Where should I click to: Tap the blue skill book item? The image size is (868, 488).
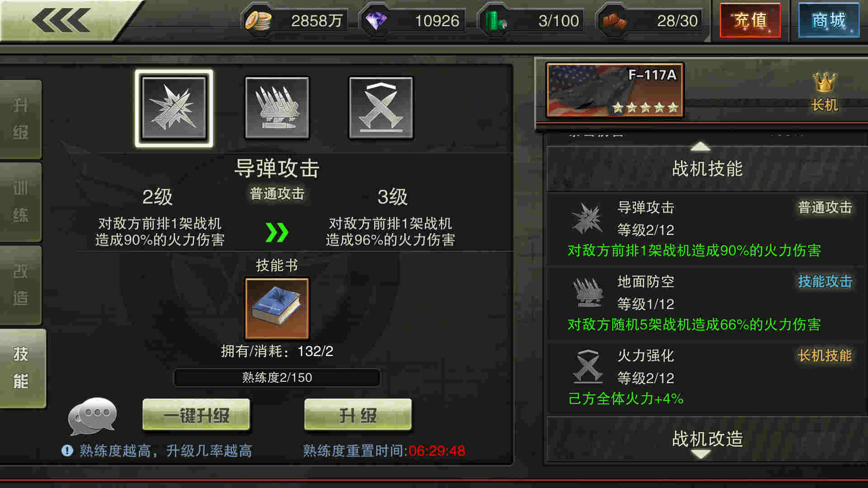click(x=277, y=308)
